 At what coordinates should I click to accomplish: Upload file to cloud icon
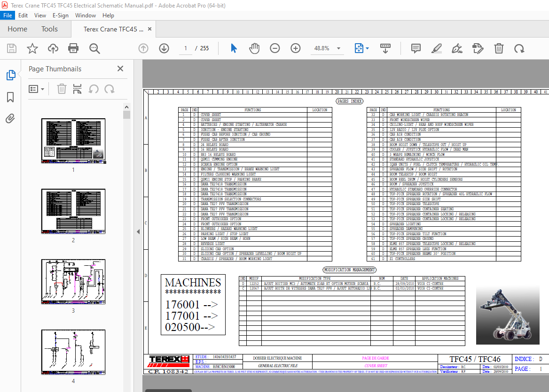(53, 48)
